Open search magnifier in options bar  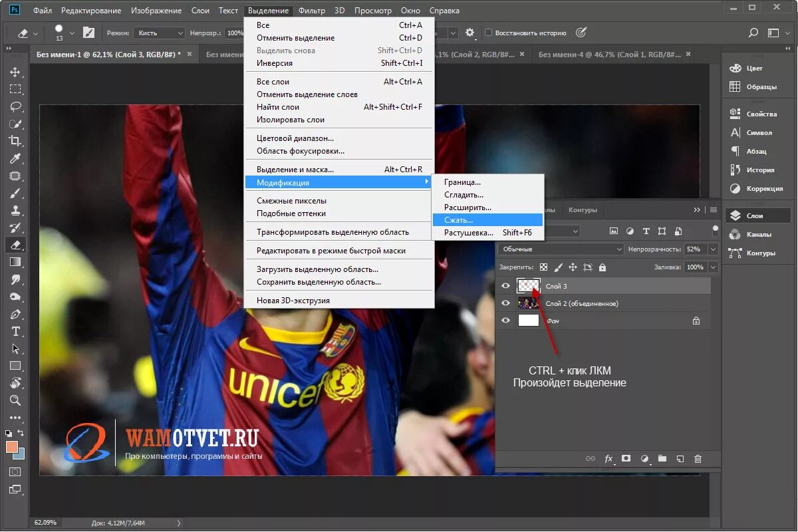coord(753,33)
